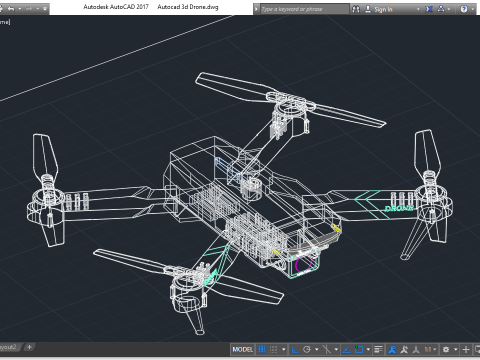Click the Sign In button
This screenshot has width=480, height=360.
click(x=379, y=9)
